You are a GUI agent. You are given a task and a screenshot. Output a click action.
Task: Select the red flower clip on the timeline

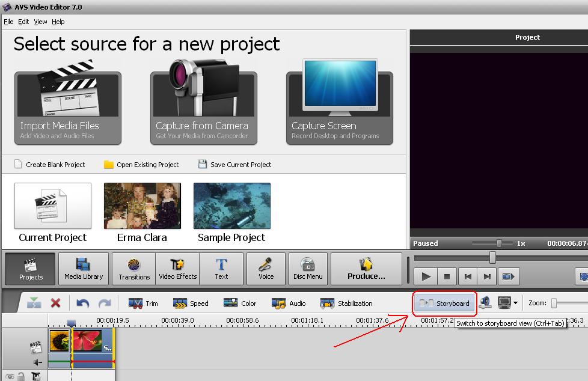tap(93, 340)
